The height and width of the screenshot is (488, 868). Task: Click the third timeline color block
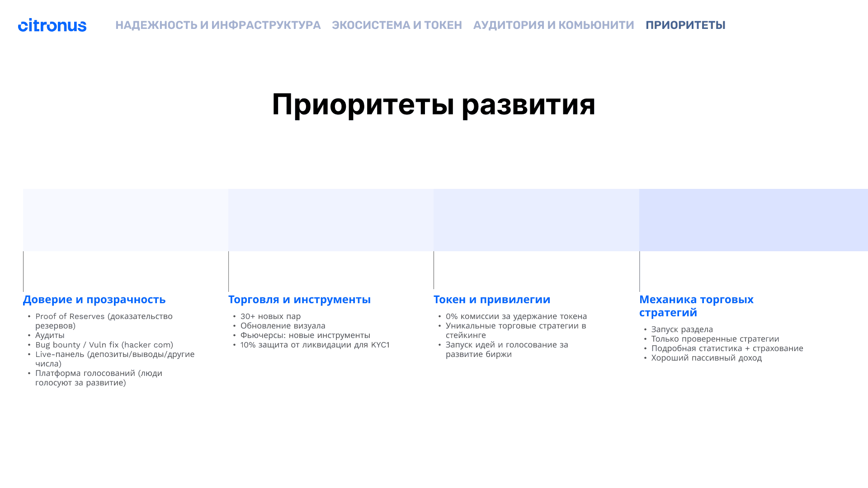tap(536, 220)
